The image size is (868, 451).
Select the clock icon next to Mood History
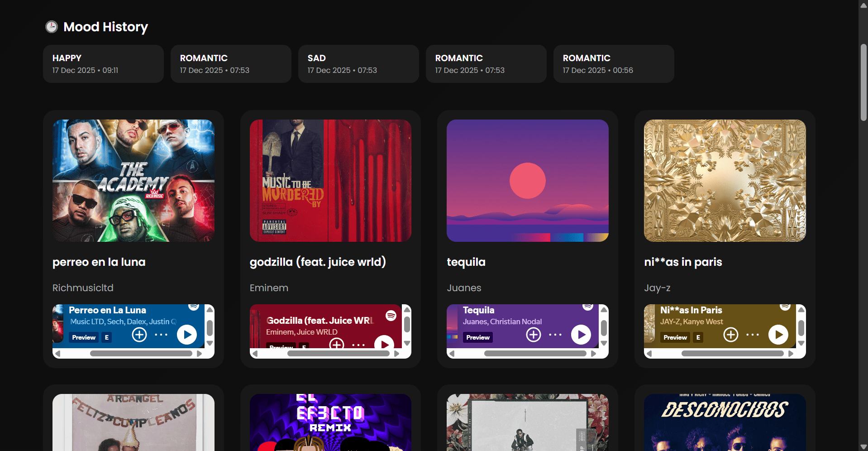coord(51,27)
